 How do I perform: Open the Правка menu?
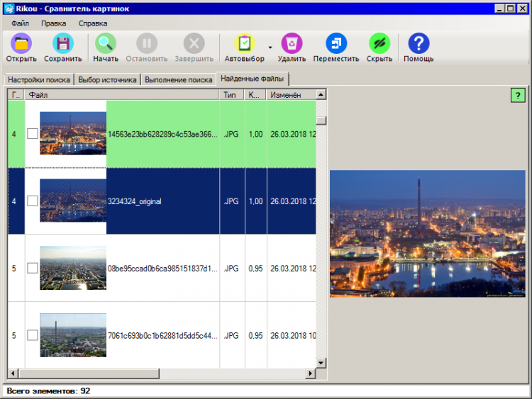pyautogui.click(x=54, y=23)
